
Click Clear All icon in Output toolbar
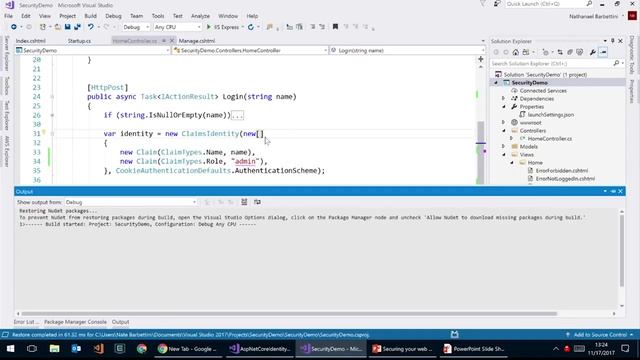(244, 202)
